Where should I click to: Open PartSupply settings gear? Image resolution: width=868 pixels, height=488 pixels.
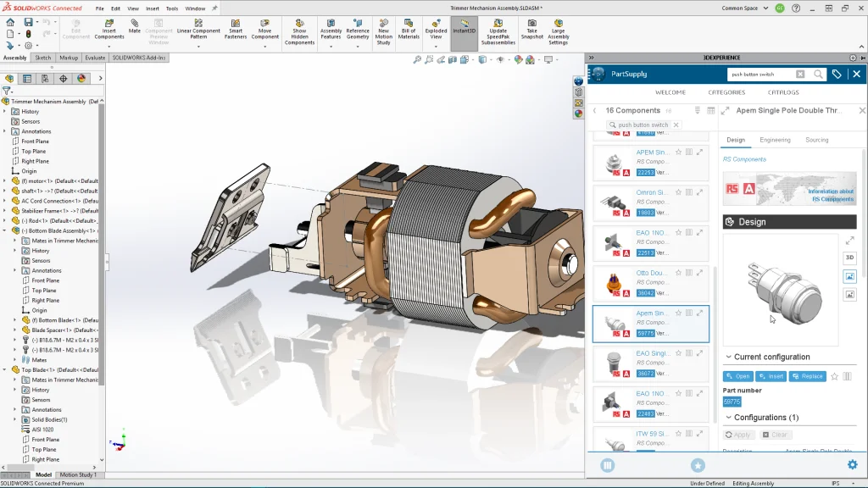pyautogui.click(x=852, y=464)
